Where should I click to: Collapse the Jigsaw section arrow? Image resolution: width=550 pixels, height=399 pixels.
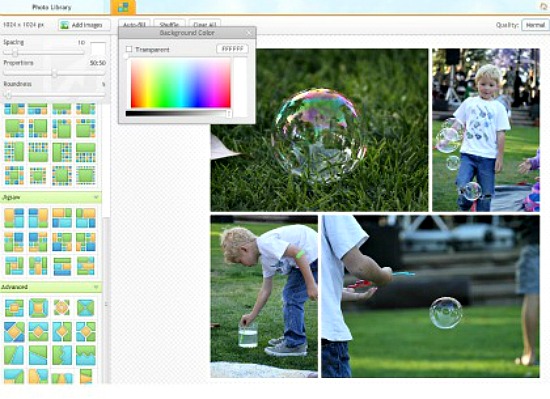click(96, 197)
